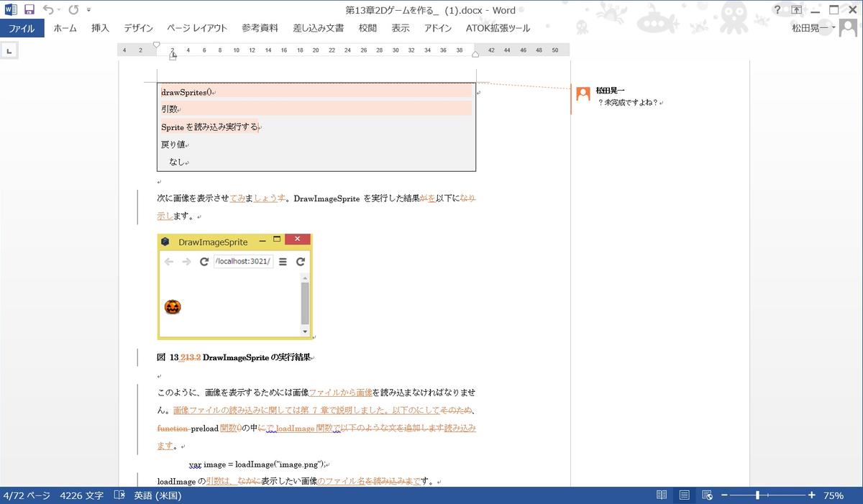Switch to the 校閲 ribbon tab
Viewport: 863px width, 504px height.
[367, 28]
